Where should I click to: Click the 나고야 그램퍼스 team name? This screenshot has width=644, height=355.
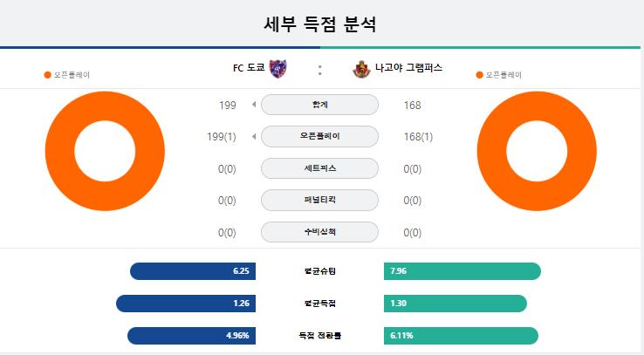(x=408, y=67)
